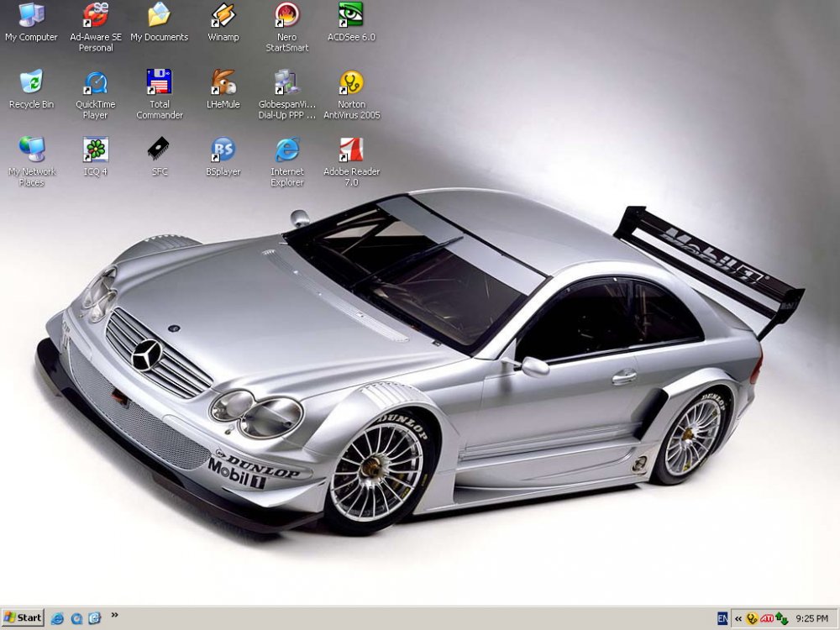Launch Internet Explorer from Quick Launch
Screen dimensions: 840x630
(x=57, y=618)
